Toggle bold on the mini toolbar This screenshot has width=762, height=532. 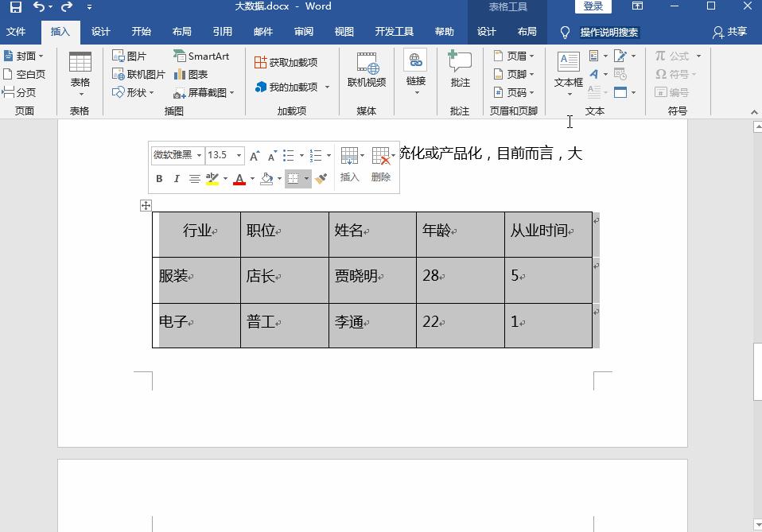(158, 178)
